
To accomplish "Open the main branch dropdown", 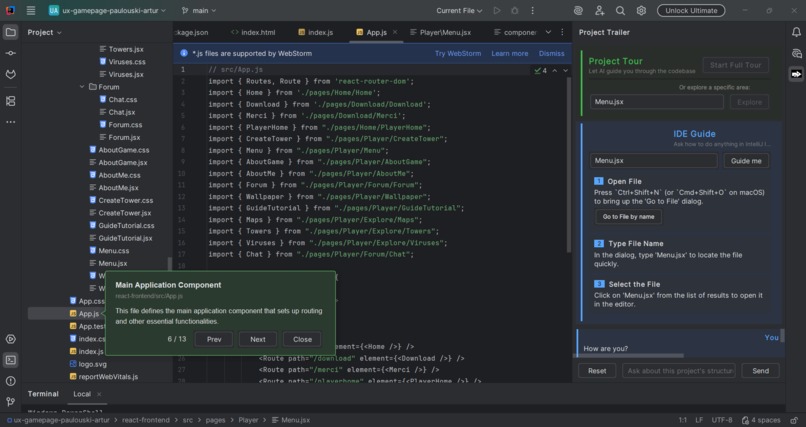I will [x=198, y=10].
